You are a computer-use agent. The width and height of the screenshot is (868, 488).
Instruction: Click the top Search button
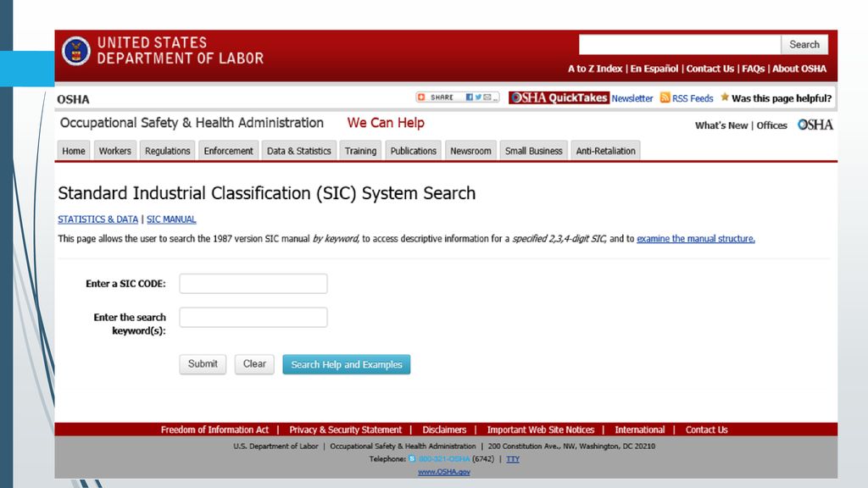click(804, 44)
